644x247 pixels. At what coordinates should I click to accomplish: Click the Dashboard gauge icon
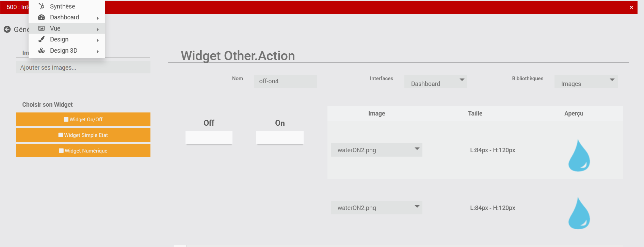click(x=42, y=17)
